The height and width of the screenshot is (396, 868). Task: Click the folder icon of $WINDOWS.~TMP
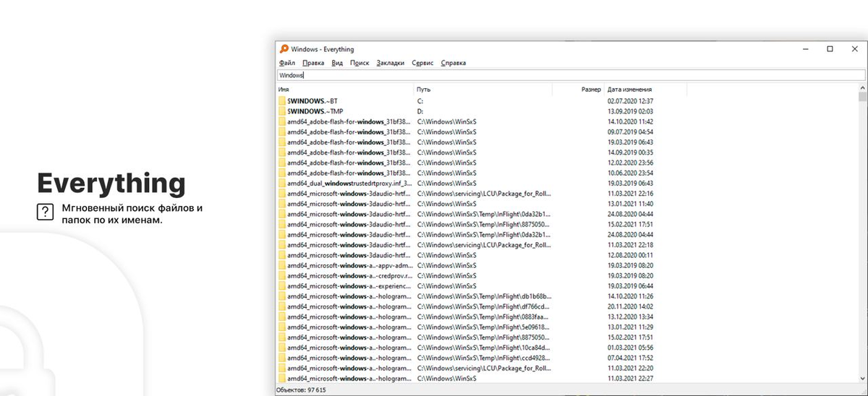coord(282,111)
